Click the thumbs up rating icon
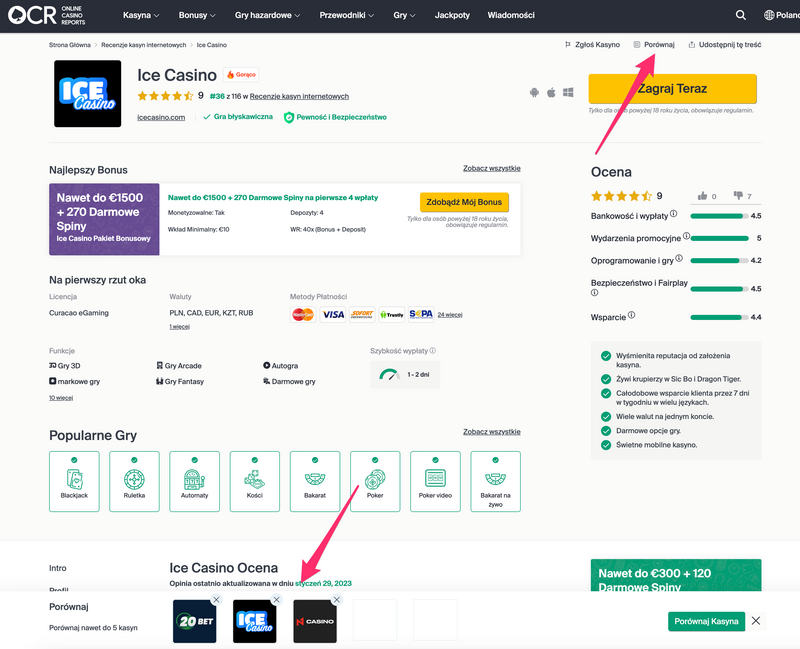 click(703, 195)
